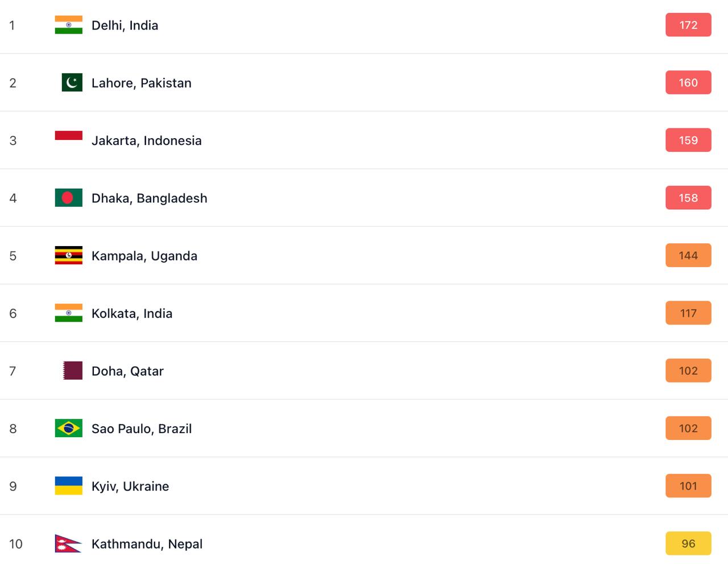This screenshot has width=728, height=569.
Task: Click the Nepal flag icon
Action: pyautogui.click(x=67, y=543)
